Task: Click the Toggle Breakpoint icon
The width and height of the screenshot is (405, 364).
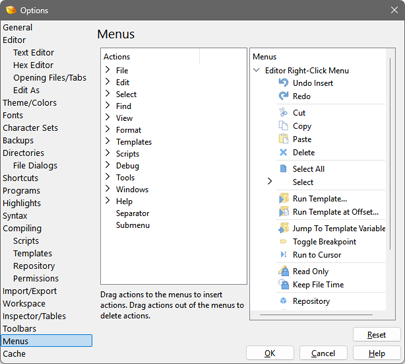Action: coord(283,241)
